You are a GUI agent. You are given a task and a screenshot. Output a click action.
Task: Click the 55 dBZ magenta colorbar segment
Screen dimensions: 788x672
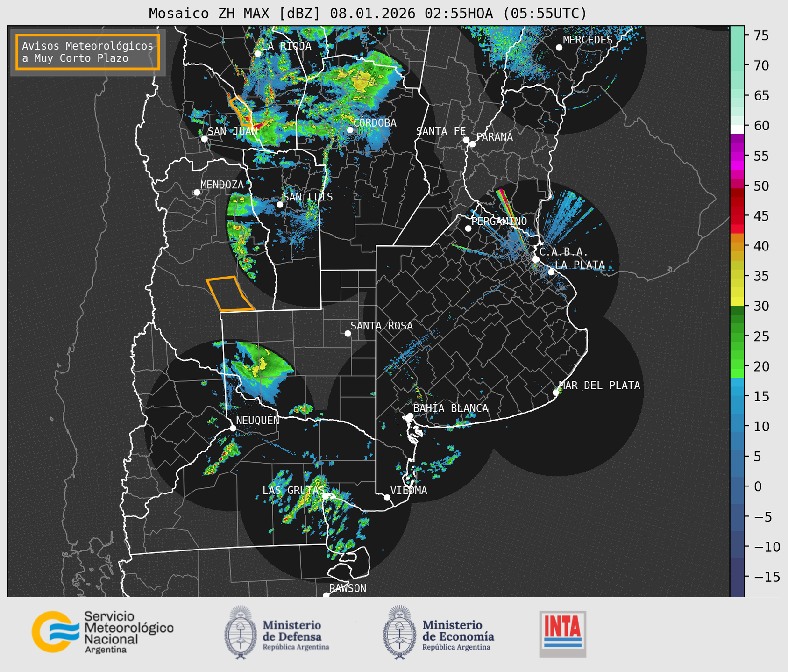tap(737, 156)
